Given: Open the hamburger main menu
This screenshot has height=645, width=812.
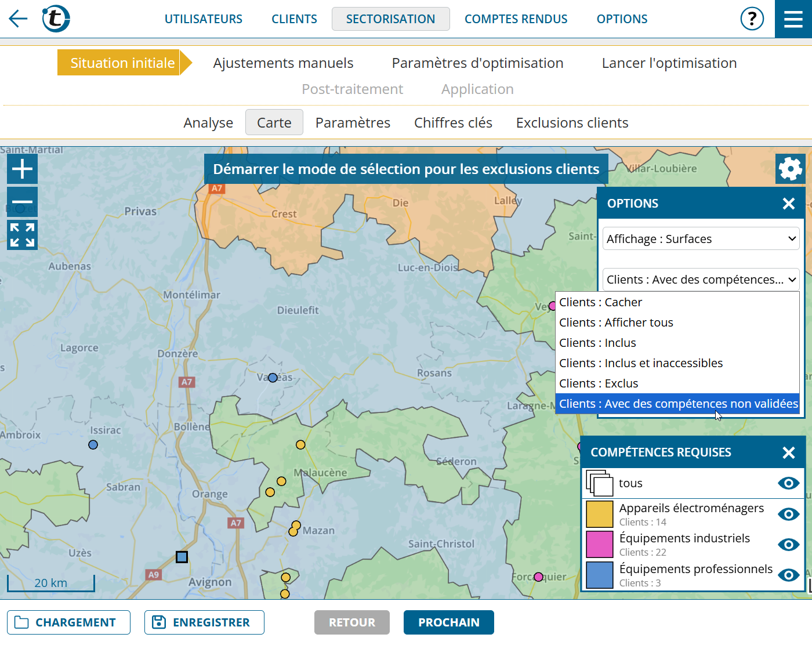Looking at the screenshot, I should point(793,19).
